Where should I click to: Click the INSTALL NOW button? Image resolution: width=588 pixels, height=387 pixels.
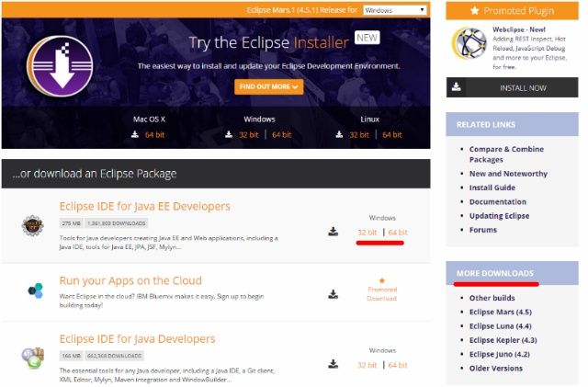[513, 87]
